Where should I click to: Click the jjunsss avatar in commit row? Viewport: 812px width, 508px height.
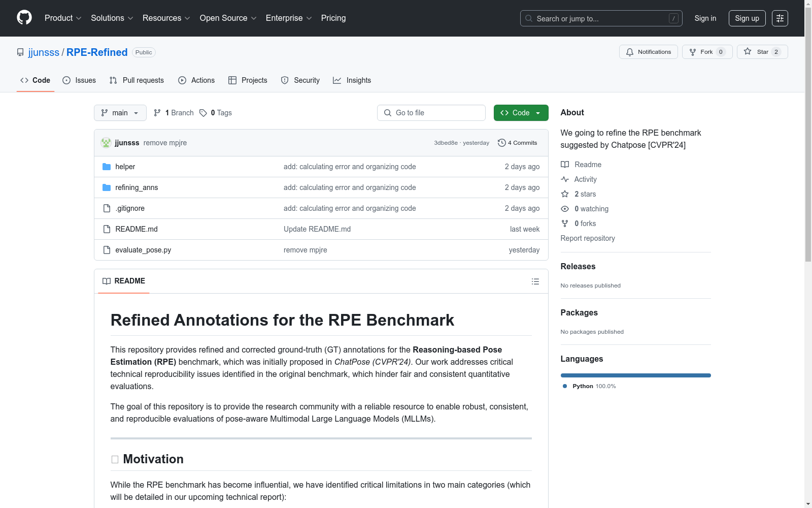tap(106, 143)
